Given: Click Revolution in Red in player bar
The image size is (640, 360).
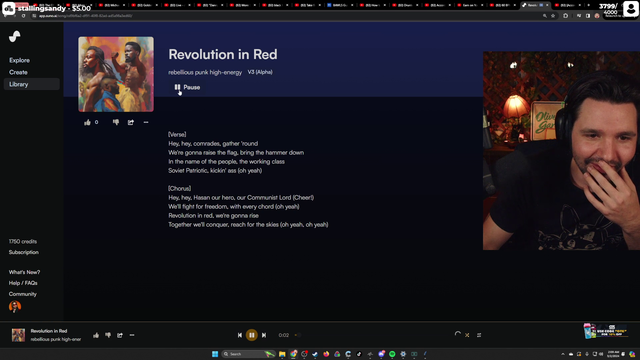Looking at the screenshot, I should 49,331.
